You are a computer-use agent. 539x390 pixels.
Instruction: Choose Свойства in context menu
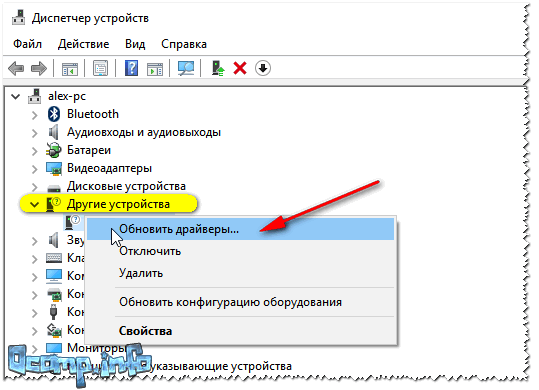click(x=145, y=331)
